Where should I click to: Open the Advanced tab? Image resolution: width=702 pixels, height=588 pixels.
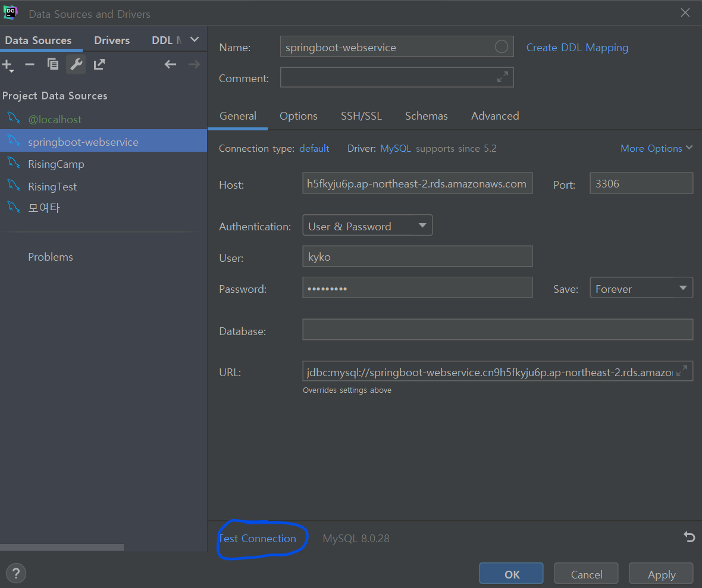click(495, 116)
